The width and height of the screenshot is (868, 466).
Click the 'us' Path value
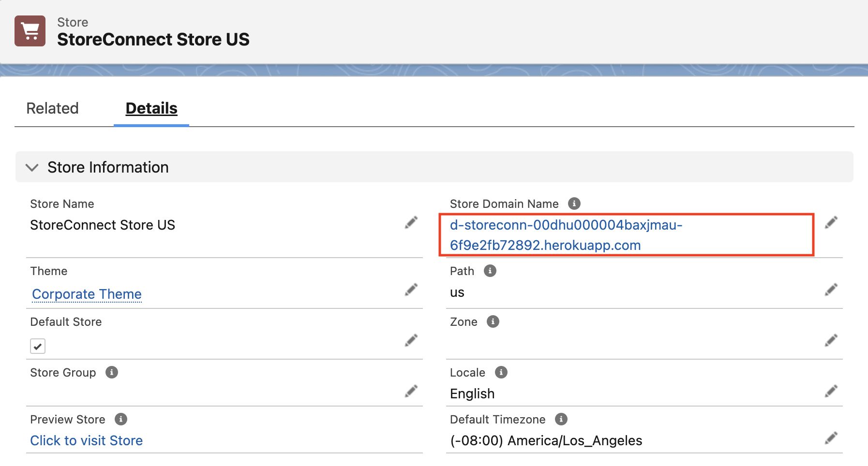coord(457,292)
